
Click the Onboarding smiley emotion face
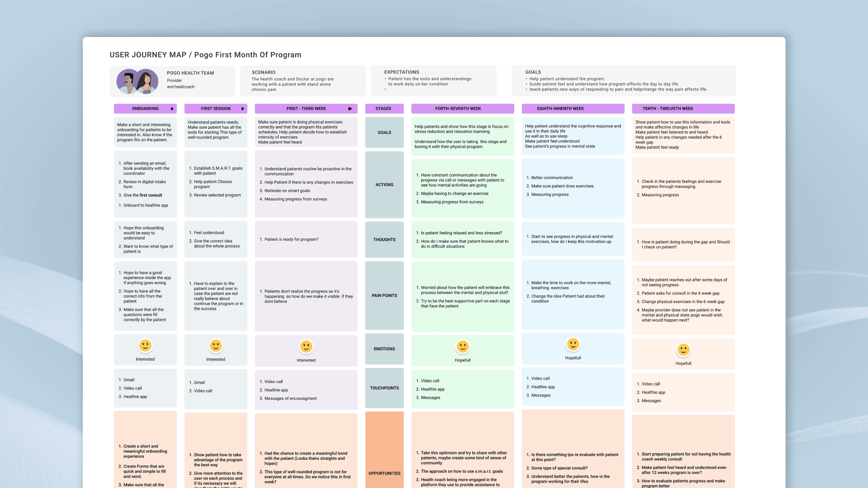(145, 346)
